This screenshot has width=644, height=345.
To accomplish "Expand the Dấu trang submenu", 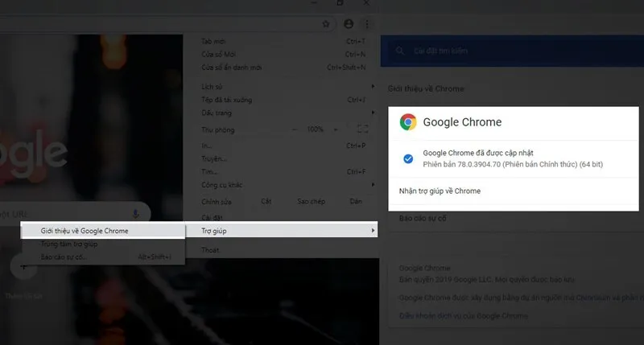I will tap(282, 113).
